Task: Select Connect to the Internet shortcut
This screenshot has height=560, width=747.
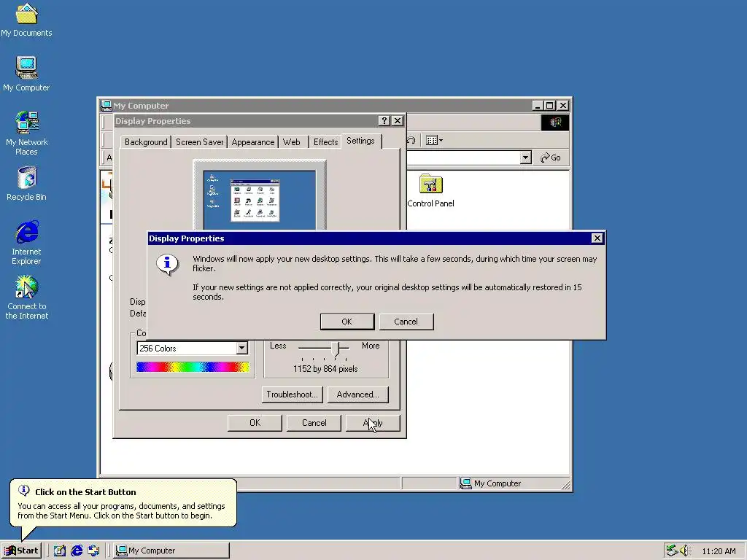Action: pyautogui.click(x=26, y=297)
